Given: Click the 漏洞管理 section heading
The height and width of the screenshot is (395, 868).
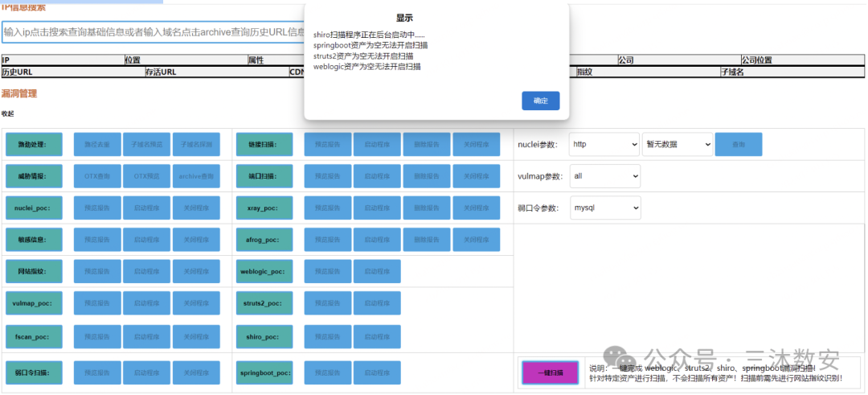Looking at the screenshot, I should point(18,94).
